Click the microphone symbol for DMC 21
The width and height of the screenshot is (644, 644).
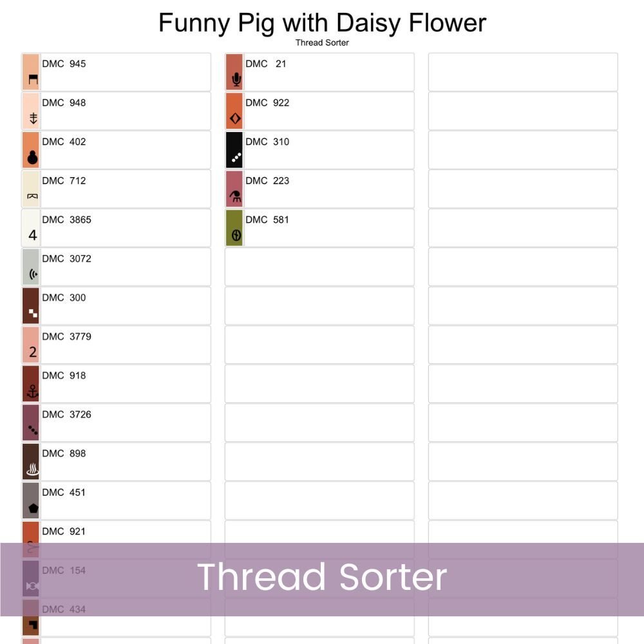click(x=236, y=79)
